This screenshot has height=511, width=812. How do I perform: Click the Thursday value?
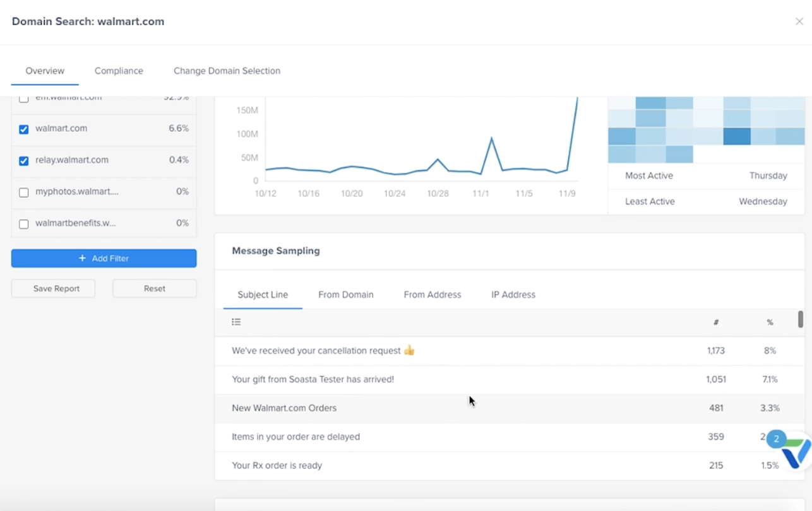point(768,176)
